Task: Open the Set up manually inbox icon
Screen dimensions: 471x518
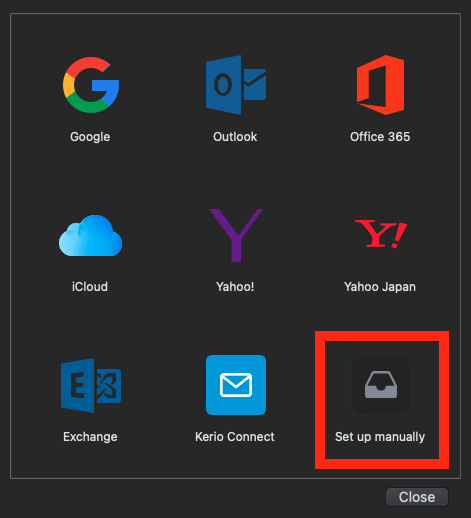Action: coord(381,385)
